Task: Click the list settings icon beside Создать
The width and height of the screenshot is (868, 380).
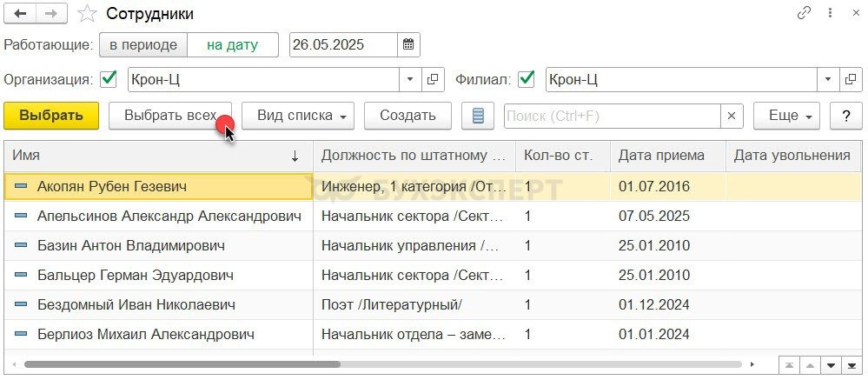Action: [478, 116]
